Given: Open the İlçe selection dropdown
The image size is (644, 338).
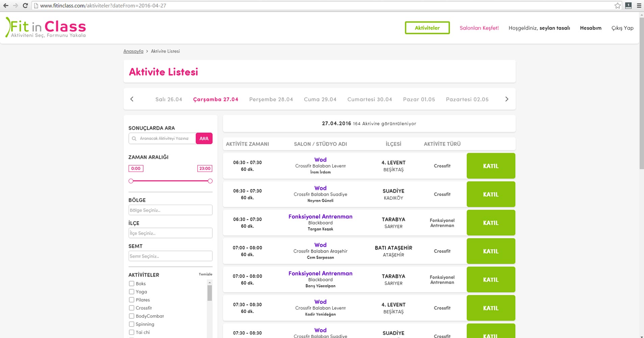Looking at the screenshot, I should 170,233.
